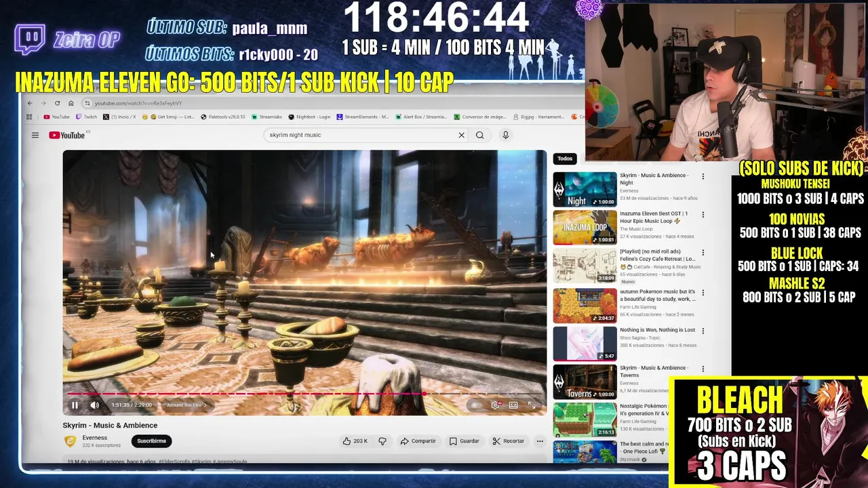Clear the search box with the X
The image size is (868, 488).
point(461,135)
